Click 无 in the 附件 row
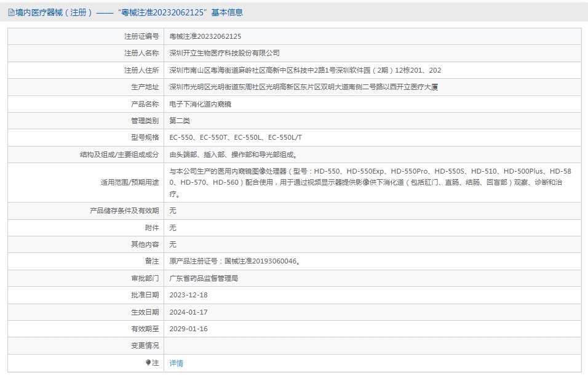 tap(173, 228)
